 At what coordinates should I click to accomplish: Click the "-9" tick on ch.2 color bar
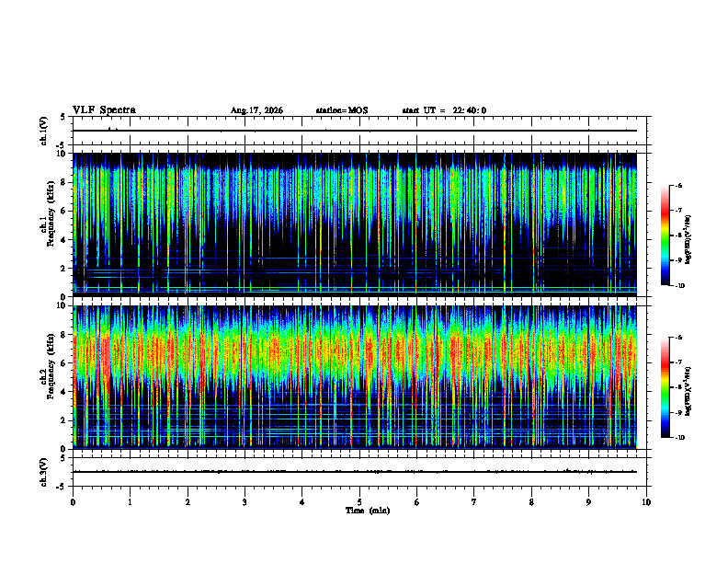(x=678, y=412)
